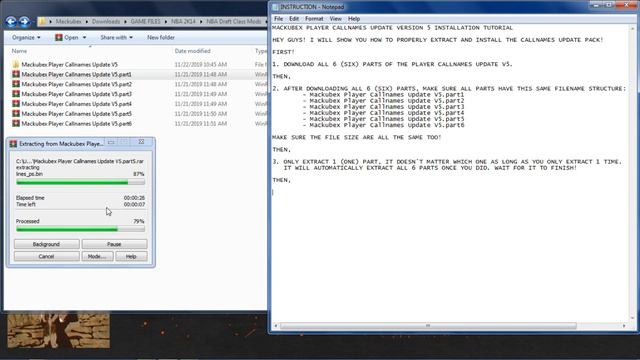Select file Mackubex Player Callnames Update V5.part6

[x=77, y=123]
